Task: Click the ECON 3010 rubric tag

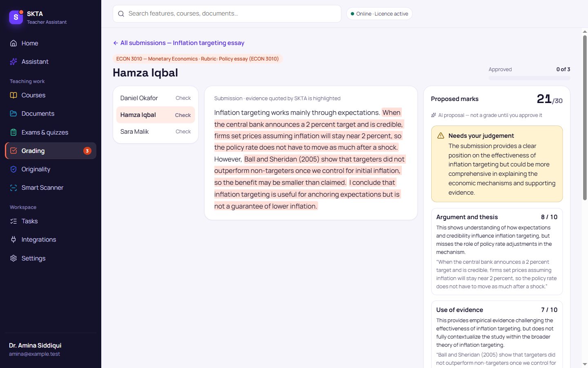Action: click(x=198, y=59)
